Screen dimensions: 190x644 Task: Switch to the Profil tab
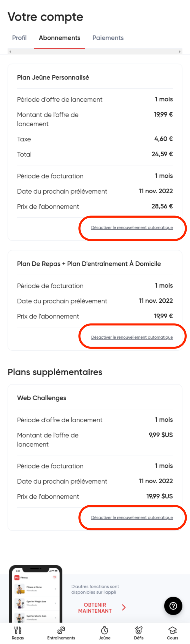point(19,38)
